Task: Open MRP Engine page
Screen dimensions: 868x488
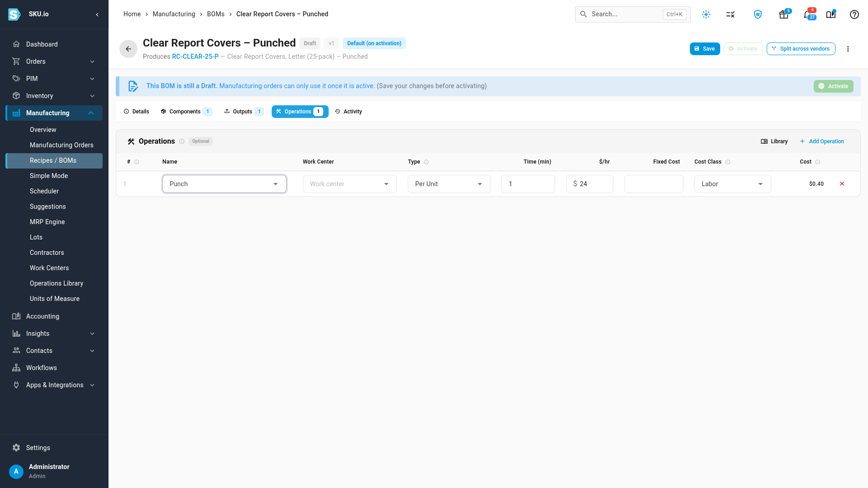Action: [54, 222]
